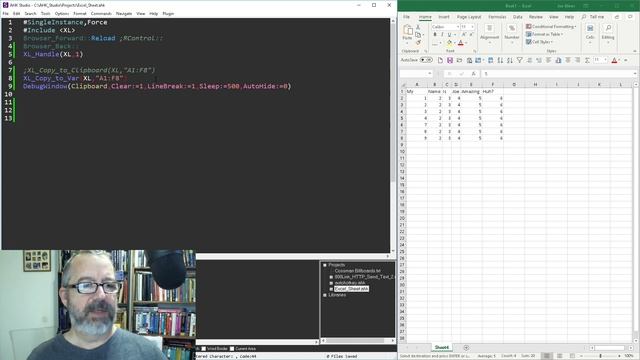Click the Increase Font Size icon

464,35
